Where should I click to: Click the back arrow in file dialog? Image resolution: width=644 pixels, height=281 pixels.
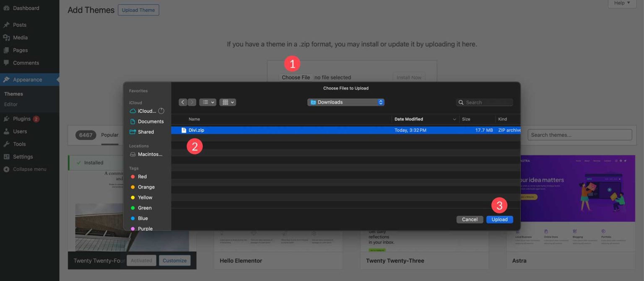tap(183, 102)
